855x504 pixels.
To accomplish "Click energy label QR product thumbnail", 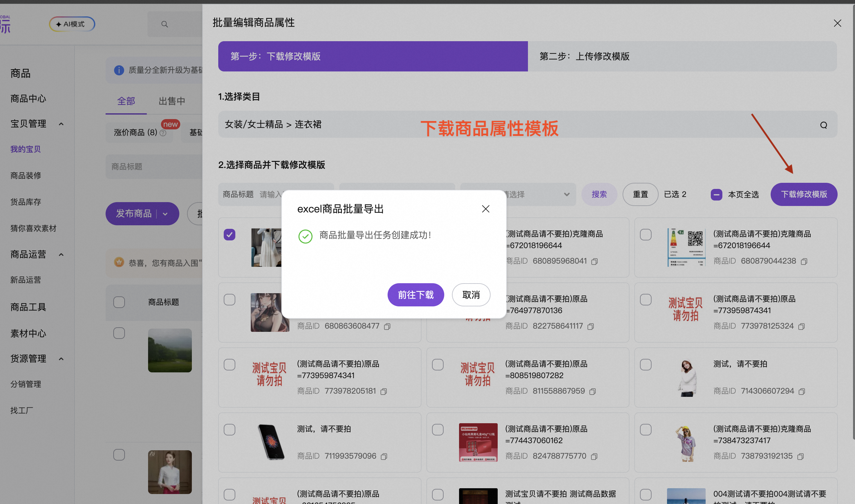I will 686,247.
